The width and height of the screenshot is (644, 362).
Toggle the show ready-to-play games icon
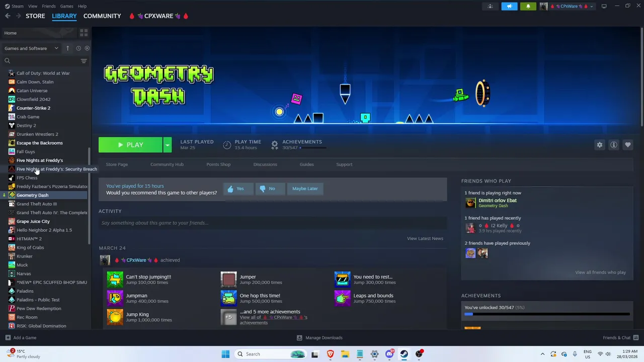coord(87,48)
